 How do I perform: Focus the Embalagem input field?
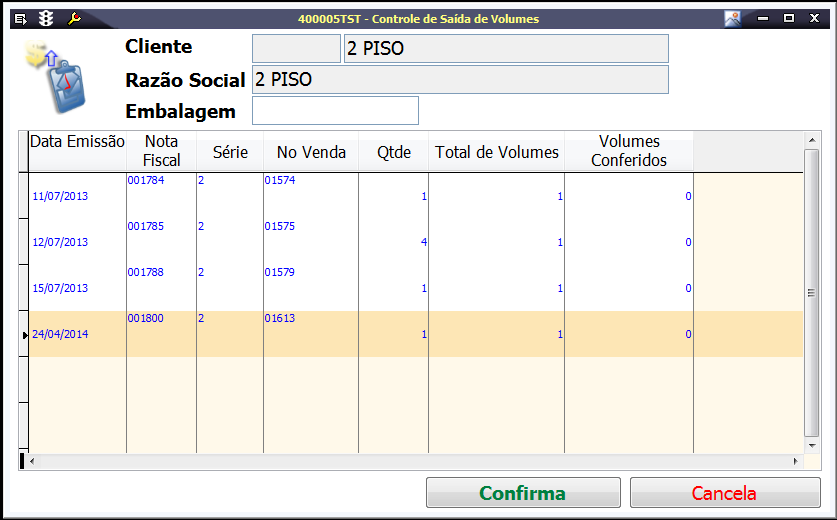coord(335,111)
